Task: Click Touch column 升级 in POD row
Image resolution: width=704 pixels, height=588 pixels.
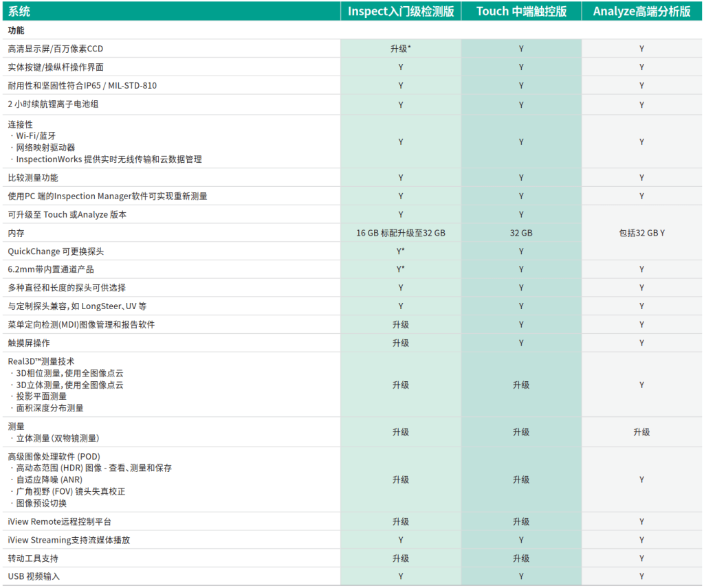Action: tap(521, 479)
